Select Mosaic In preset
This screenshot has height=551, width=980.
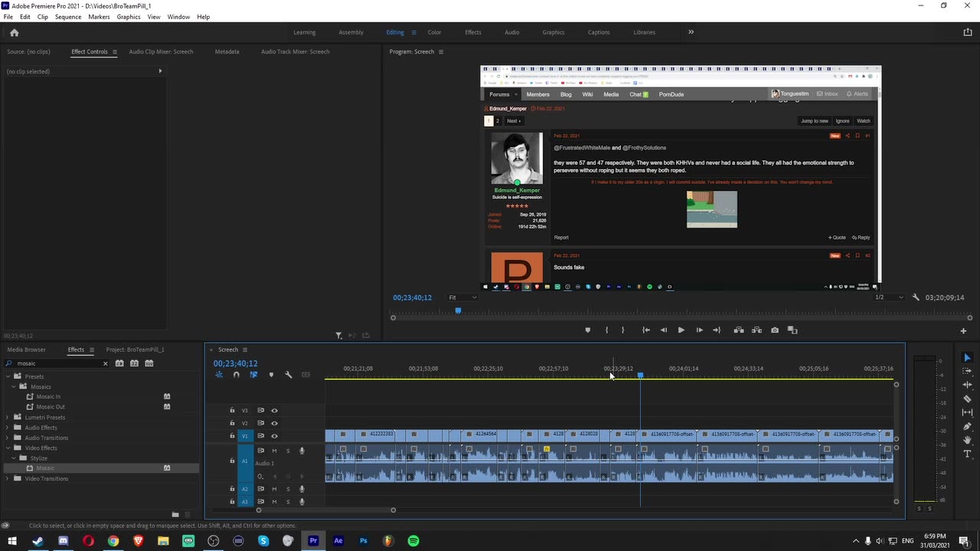coord(47,396)
